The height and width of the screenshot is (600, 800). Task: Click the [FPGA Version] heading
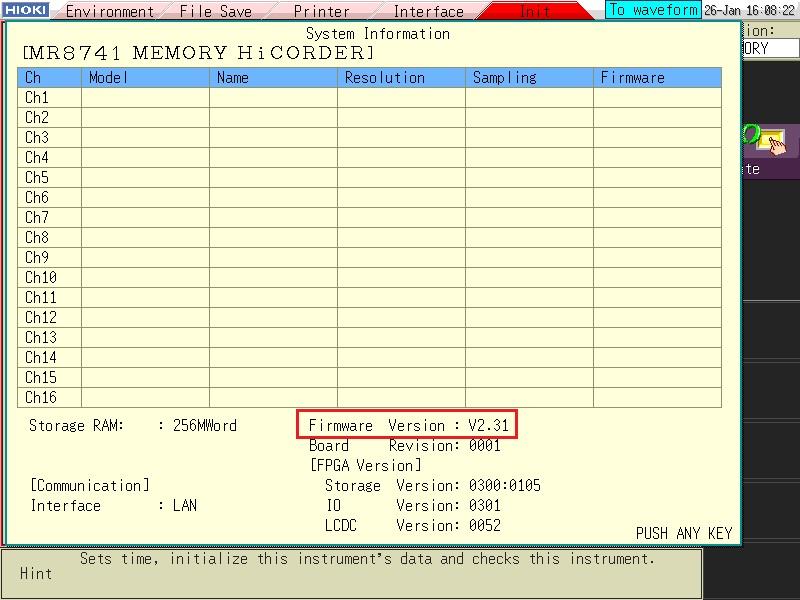[366, 465]
